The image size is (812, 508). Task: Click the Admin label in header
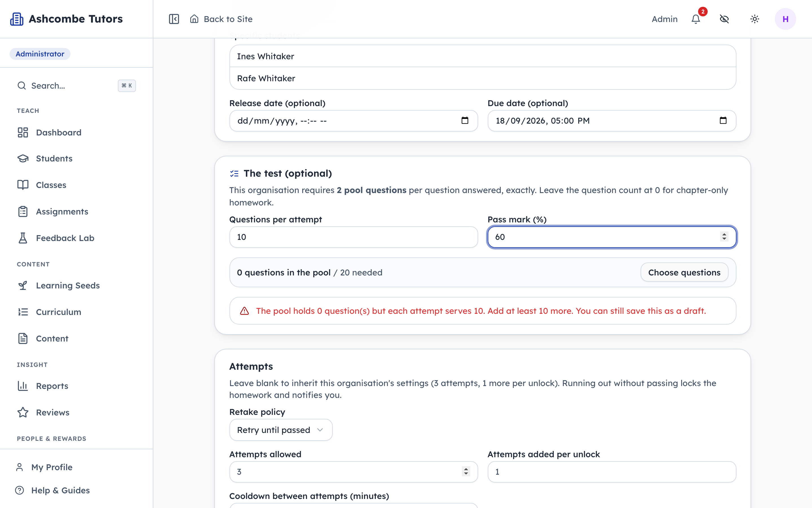(664, 19)
